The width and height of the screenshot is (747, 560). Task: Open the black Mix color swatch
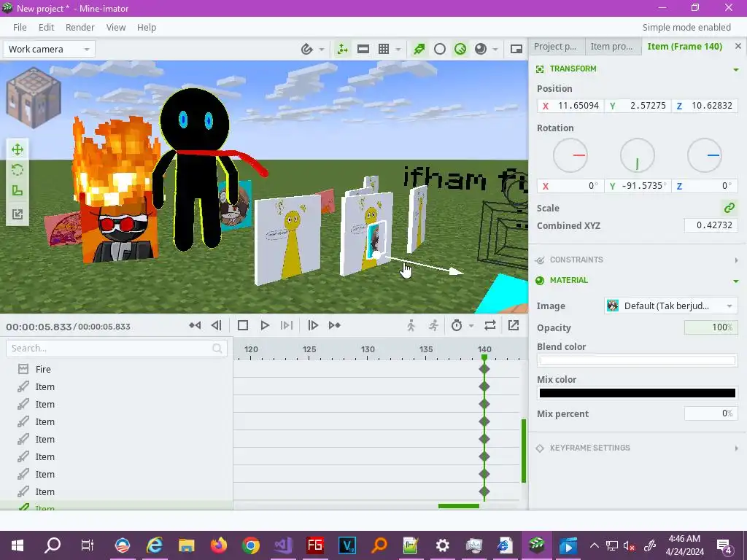[638, 393]
